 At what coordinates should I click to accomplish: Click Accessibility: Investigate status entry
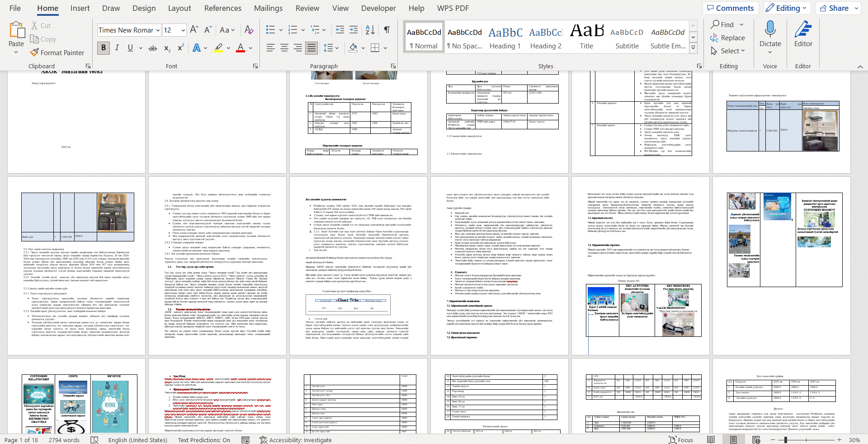click(296, 440)
